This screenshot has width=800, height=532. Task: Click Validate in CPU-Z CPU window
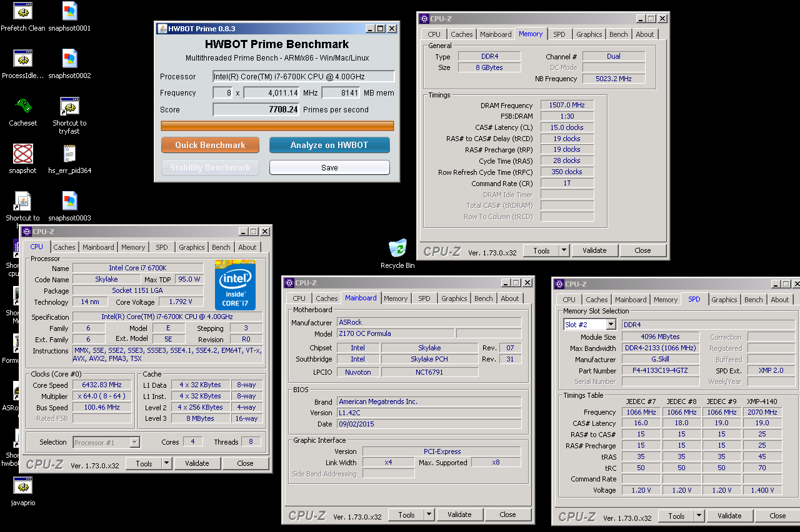point(197,463)
